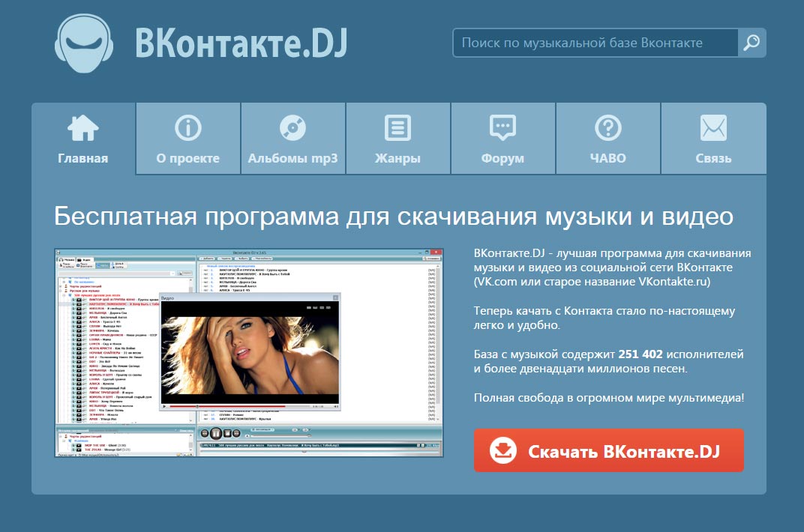Click the question mark FAQ icon
The height and width of the screenshot is (532, 804).
608,127
